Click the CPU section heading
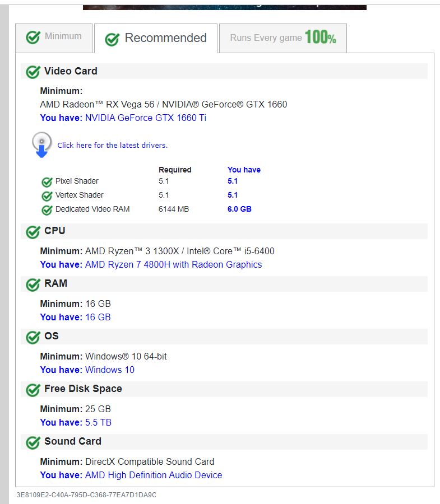This screenshot has height=504, width=440. click(55, 231)
